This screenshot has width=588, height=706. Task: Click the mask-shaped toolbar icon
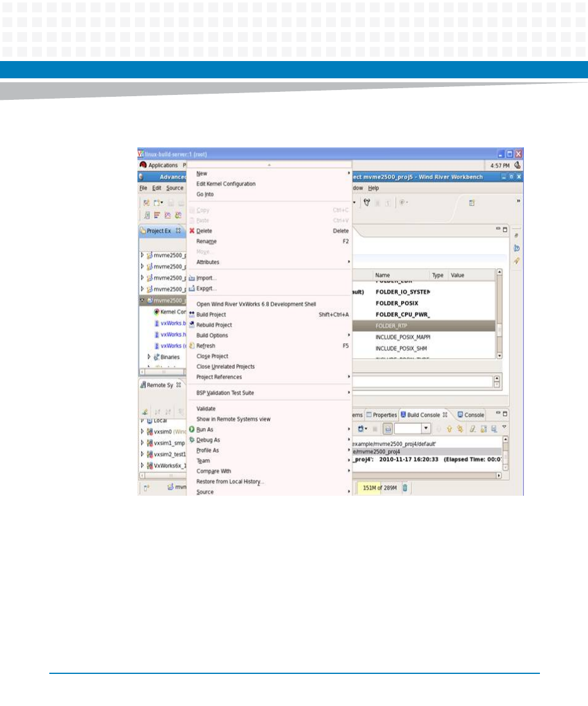click(367, 203)
